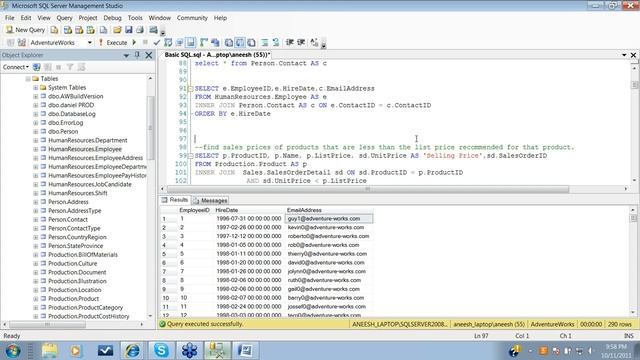Viewport: 640px width, 360px height.
Task: Click the Object Explorer connect server icon
Action: [36, 67]
